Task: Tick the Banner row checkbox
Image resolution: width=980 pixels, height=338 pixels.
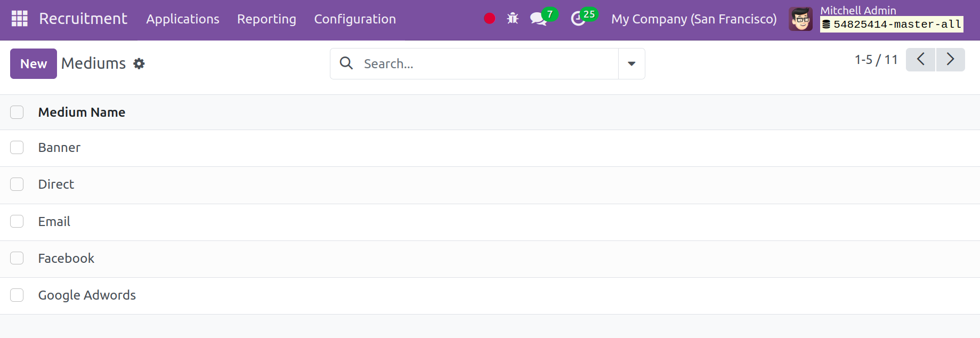Action: point(17,148)
